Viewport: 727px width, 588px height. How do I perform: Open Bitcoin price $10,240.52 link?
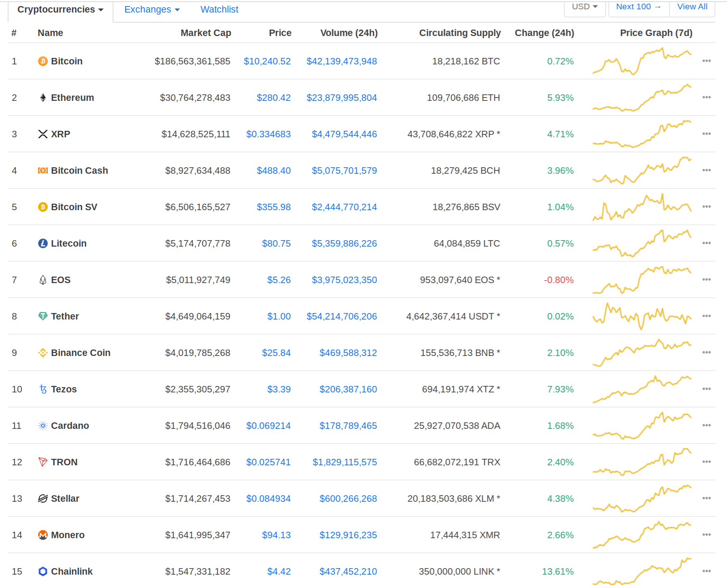coord(267,61)
